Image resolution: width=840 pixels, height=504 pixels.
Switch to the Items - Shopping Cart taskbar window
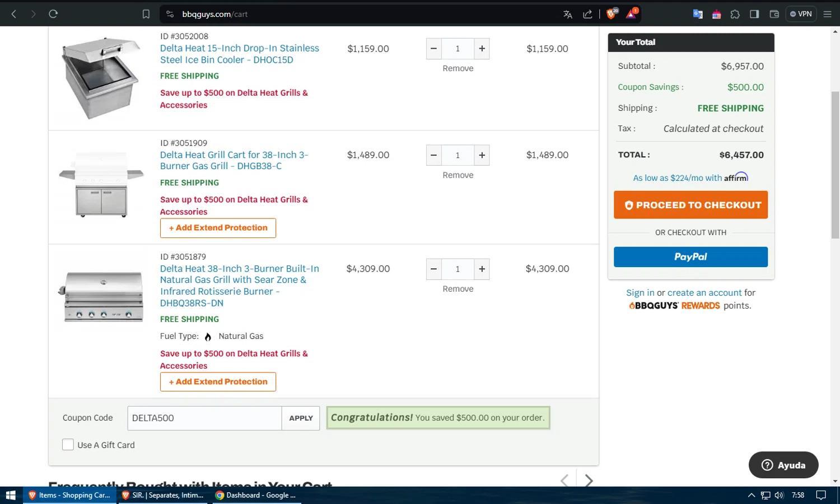[x=69, y=495]
